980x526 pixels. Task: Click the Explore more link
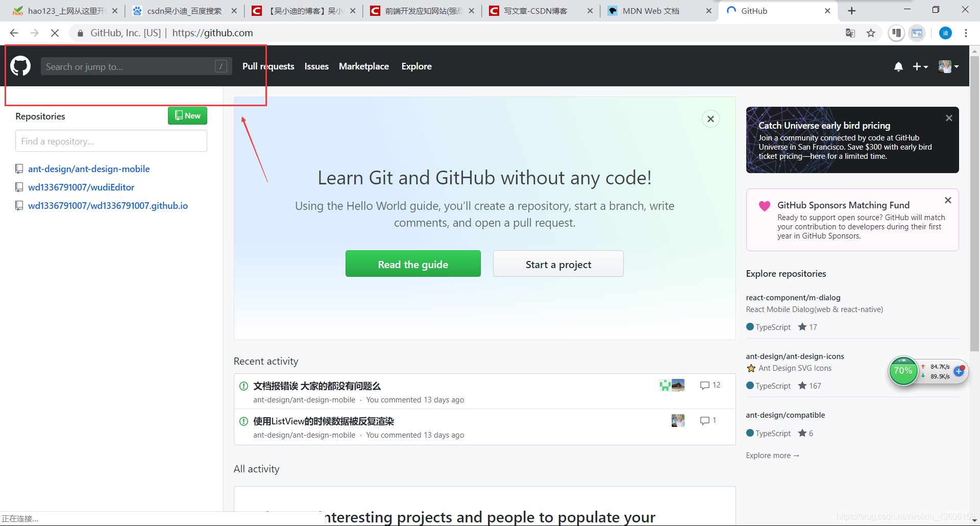coord(772,456)
